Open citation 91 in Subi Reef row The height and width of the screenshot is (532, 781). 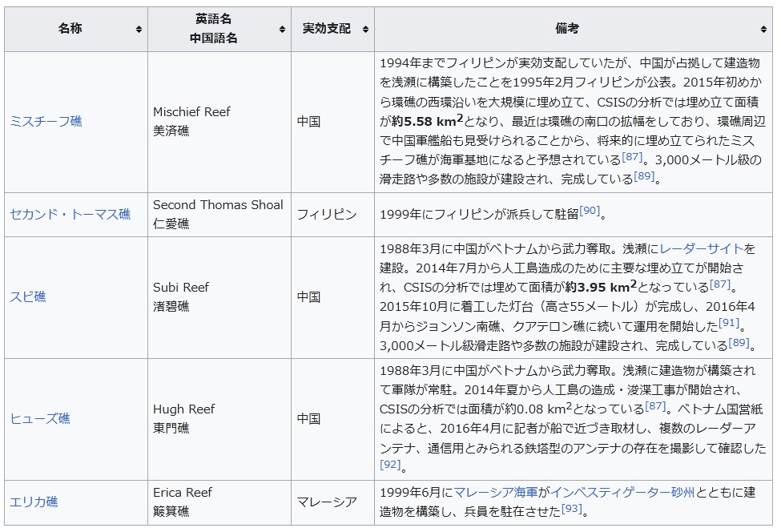pyautogui.click(x=728, y=322)
